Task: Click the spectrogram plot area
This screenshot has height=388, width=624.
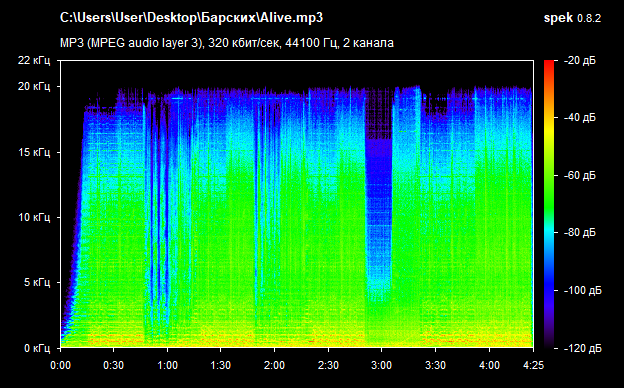Action: coord(297,204)
